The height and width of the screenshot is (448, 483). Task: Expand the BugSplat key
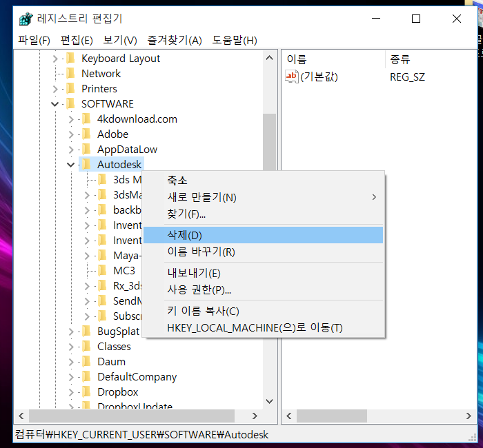71,332
